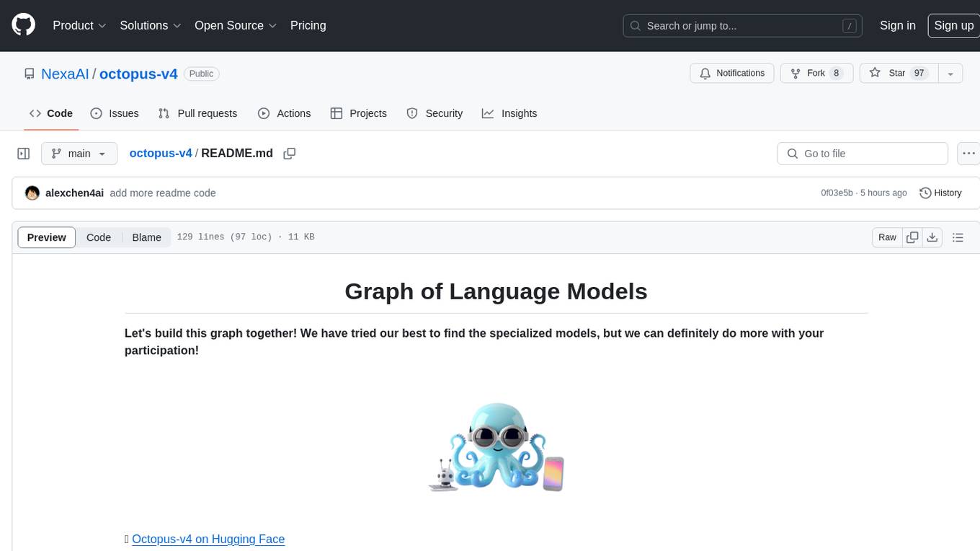980x551 pixels.
Task: Focus the Go to file field
Action: [863, 154]
